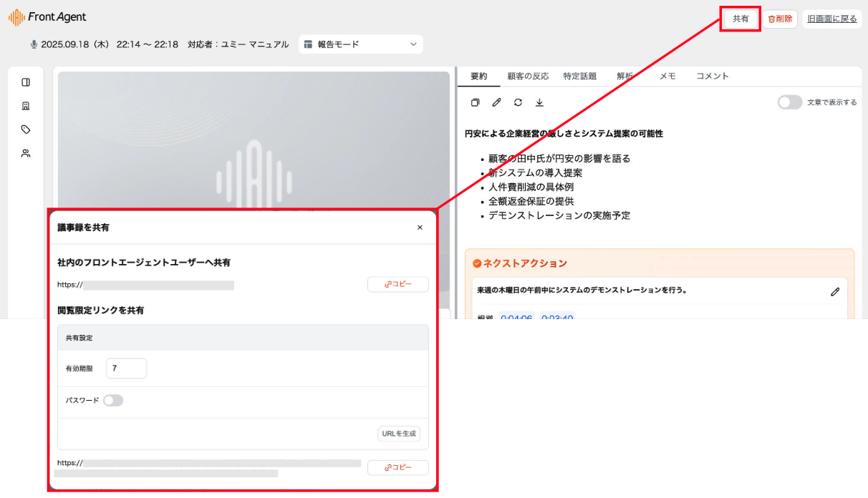The width and height of the screenshot is (868, 498).
Task: Click the tag icon in left sidebar
Action: coord(26,130)
